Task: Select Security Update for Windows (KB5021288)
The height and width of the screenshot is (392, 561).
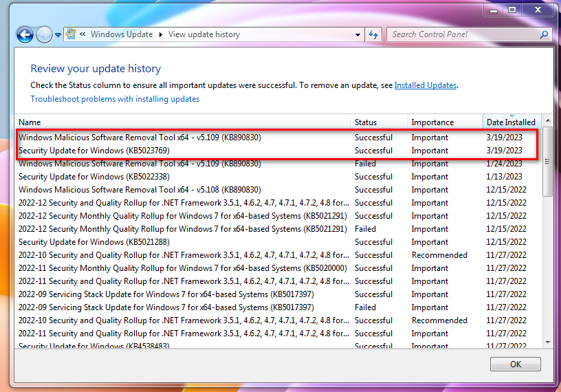Action: pyautogui.click(x=279, y=242)
